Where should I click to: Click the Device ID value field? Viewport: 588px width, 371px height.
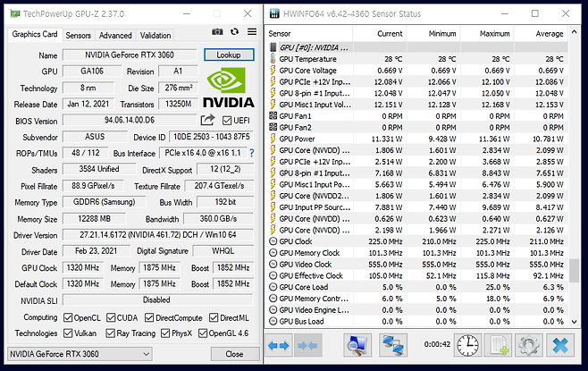tap(212, 137)
